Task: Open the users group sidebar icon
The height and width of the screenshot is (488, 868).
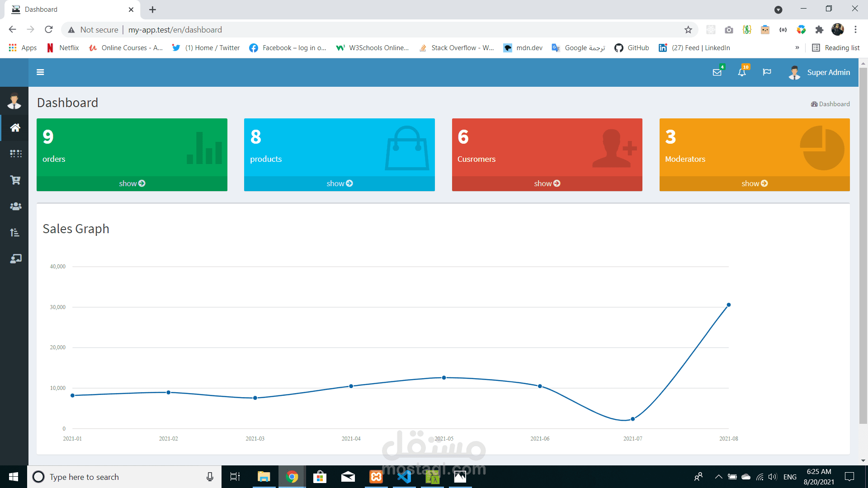Action: (15, 206)
